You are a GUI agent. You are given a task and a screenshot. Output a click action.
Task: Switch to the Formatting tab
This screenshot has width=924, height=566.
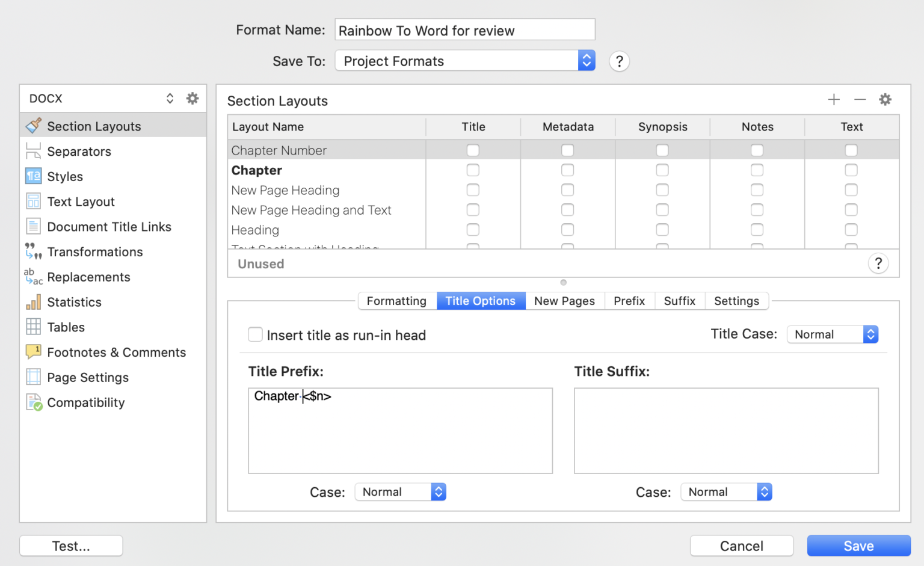[396, 301]
